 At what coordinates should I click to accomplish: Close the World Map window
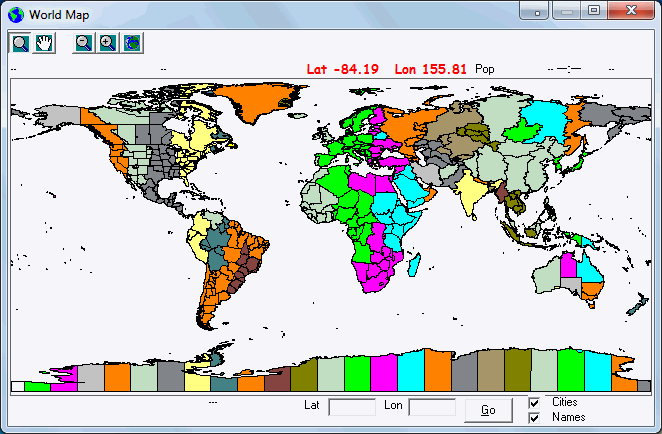pyautogui.click(x=631, y=11)
